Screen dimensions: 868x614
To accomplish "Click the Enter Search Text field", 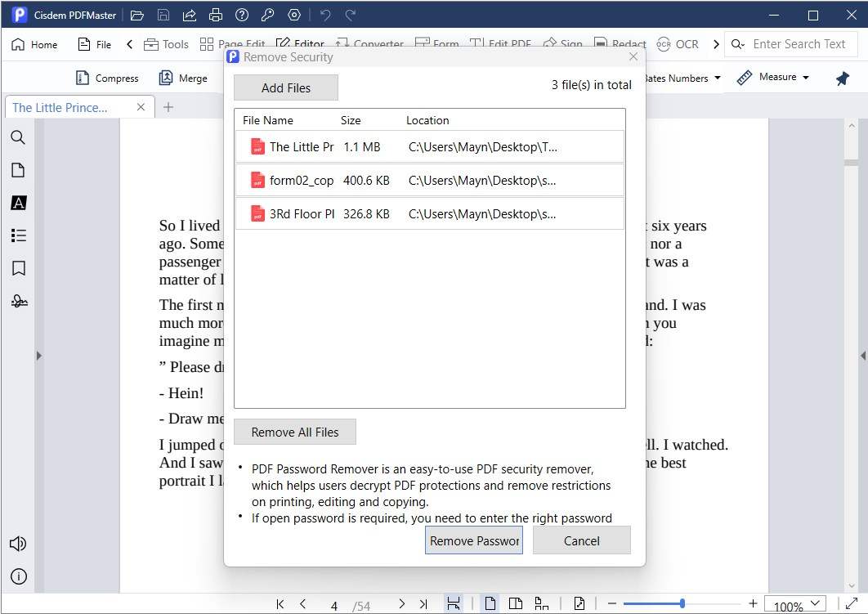I will click(799, 44).
